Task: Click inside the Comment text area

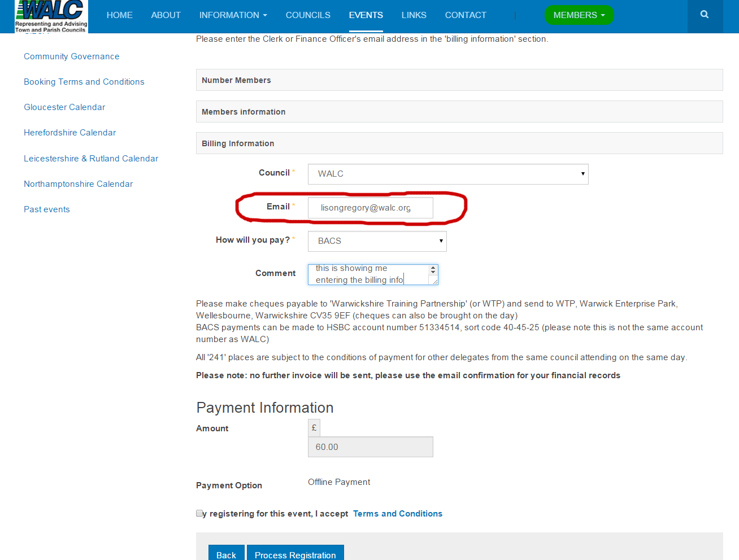Action: [x=367, y=274]
